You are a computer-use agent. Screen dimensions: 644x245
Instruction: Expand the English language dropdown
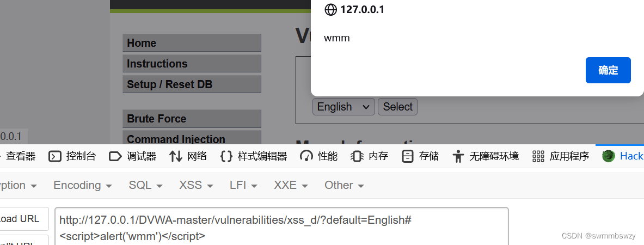click(344, 107)
